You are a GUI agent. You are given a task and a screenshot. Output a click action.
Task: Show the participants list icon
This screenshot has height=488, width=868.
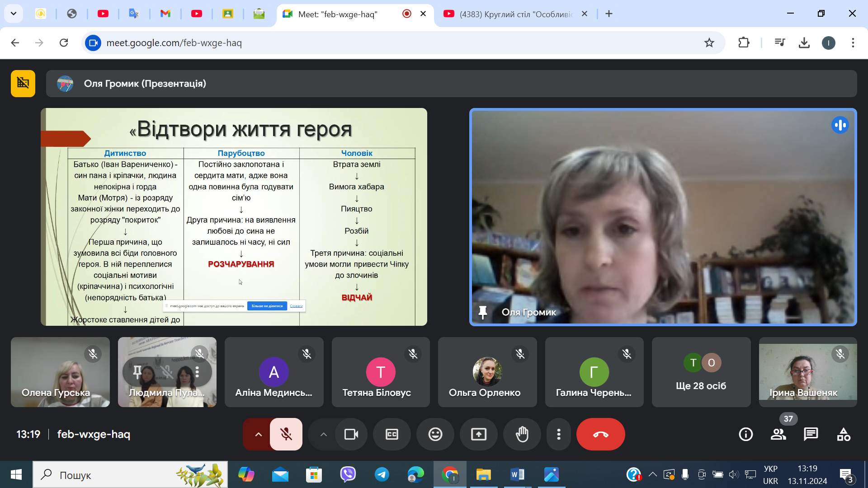tap(778, 434)
